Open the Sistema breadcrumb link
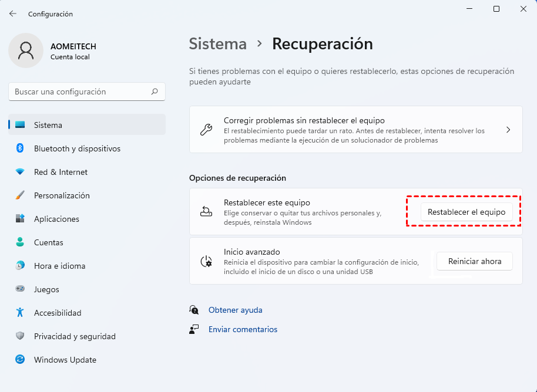 [217, 44]
